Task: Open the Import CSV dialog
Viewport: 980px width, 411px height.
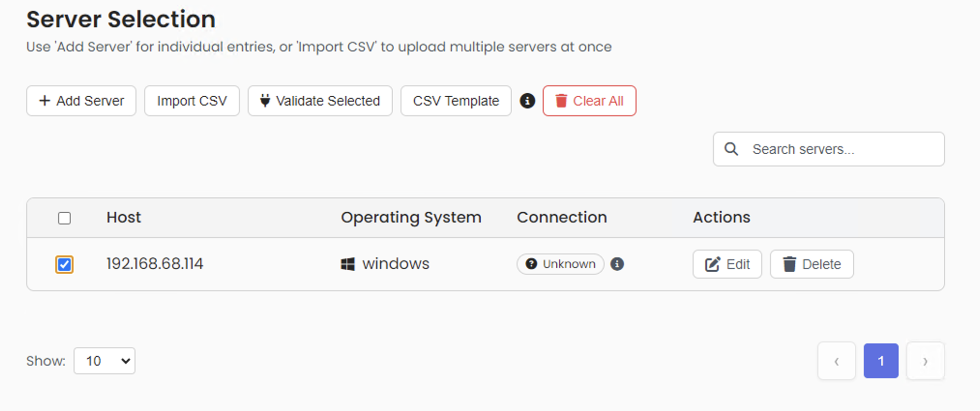Action: click(192, 101)
